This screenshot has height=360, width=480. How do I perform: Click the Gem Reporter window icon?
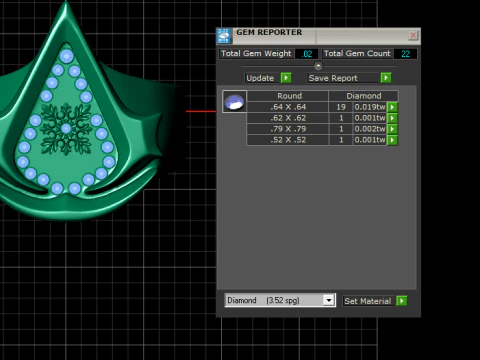(224, 36)
